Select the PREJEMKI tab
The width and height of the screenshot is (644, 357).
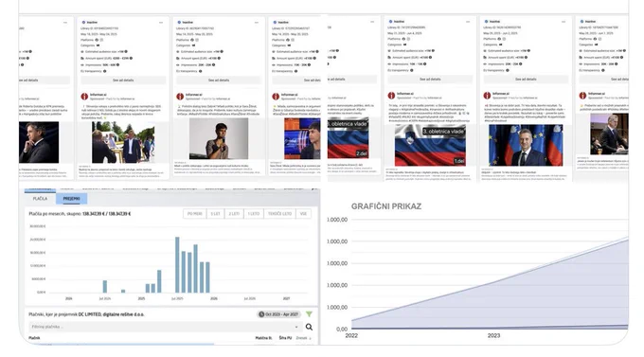coord(71,199)
